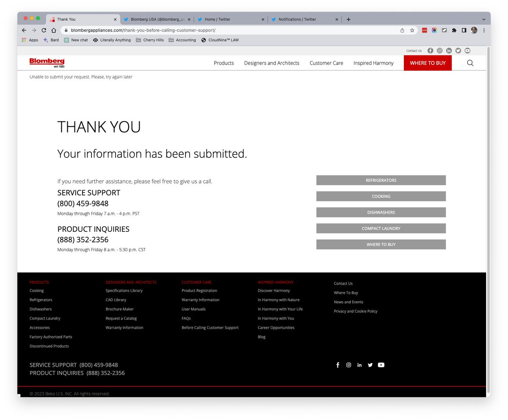Open footer Product Registration link
Viewport: 508px width, 420px height.
199,291
